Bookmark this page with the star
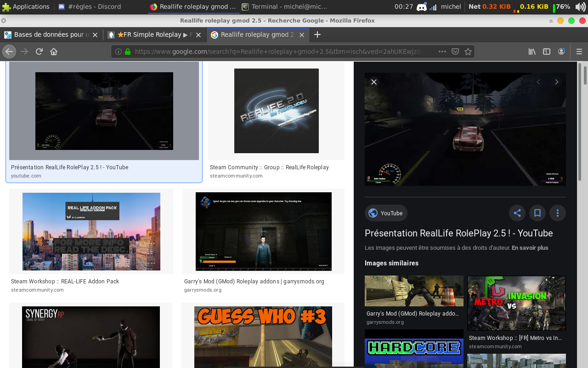588x368 pixels. pyautogui.click(x=468, y=52)
